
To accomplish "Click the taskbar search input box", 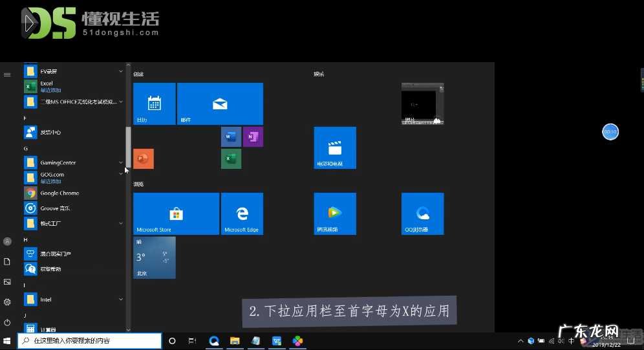I will [89, 340].
